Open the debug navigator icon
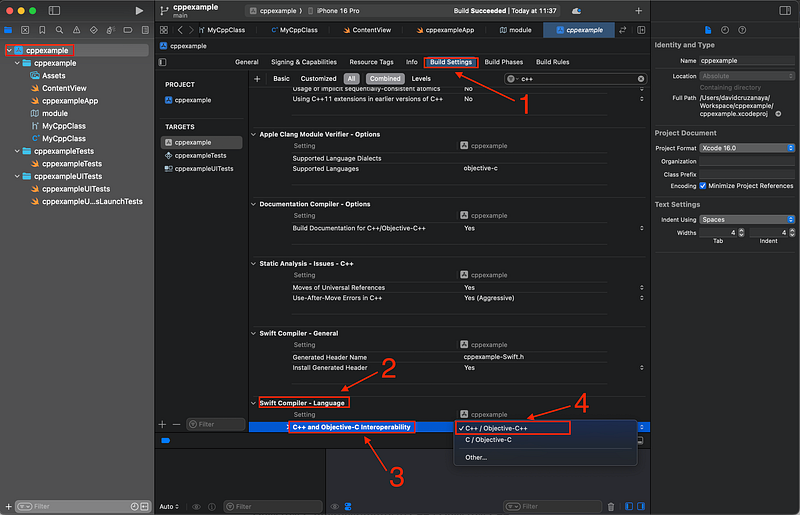The height and width of the screenshot is (515, 800). point(111,30)
